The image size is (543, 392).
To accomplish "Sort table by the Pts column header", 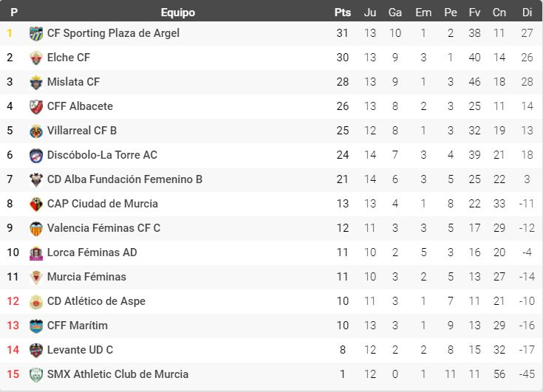I will (342, 13).
